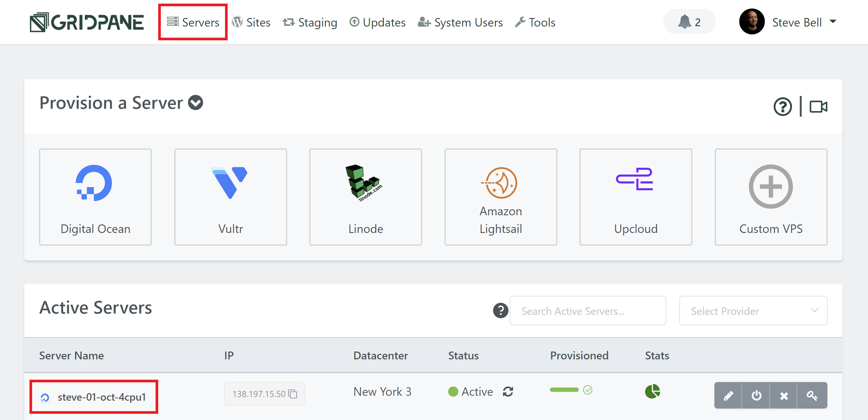Screen dimensions: 868x420
Task: Click the server power icon button
Action: [756, 395]
